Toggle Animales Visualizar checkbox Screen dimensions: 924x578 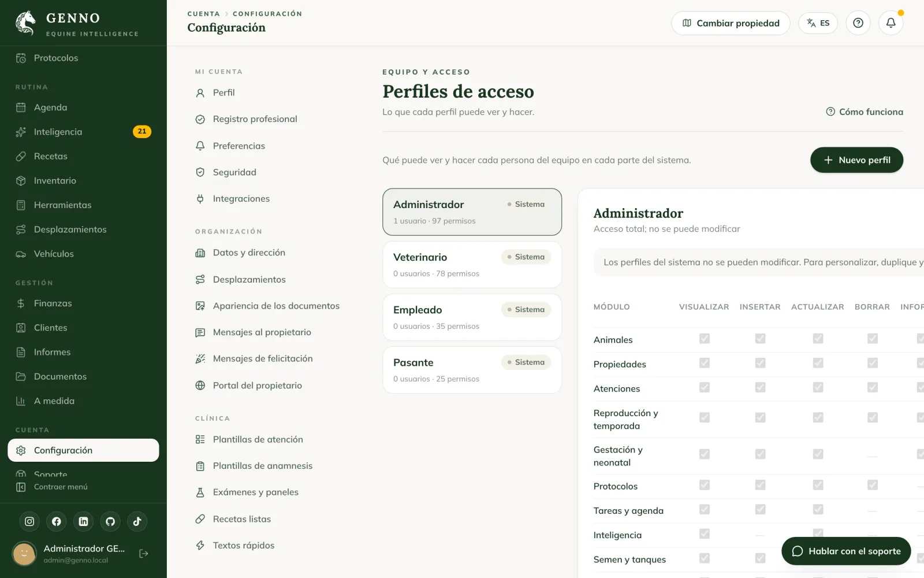(705, 339)
